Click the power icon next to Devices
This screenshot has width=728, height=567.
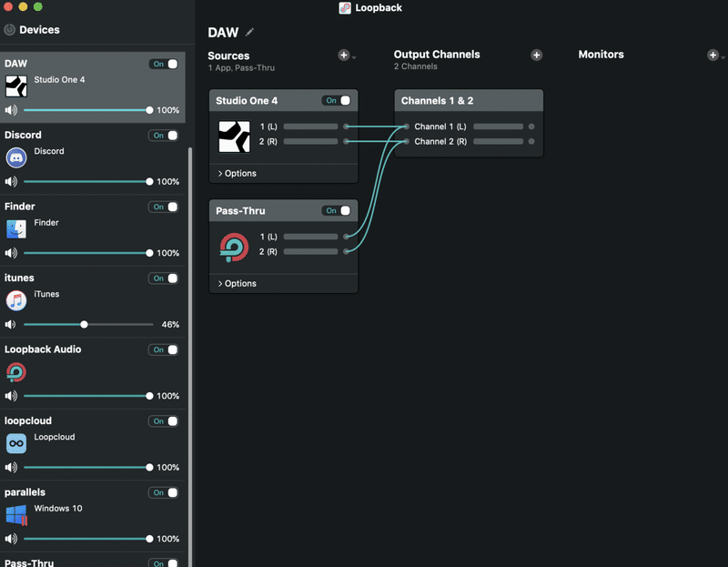(10, 30)
